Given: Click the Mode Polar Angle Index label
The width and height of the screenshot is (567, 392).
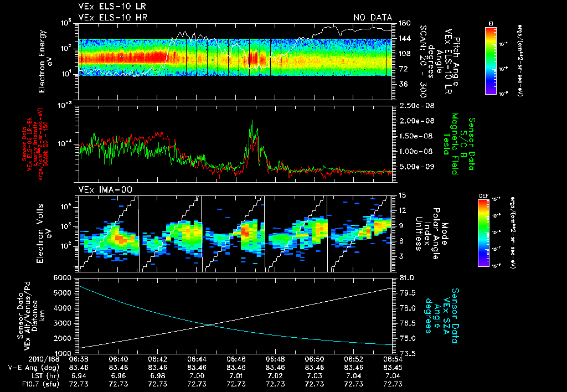Looking at the screenshot, I should coord(431,234).
